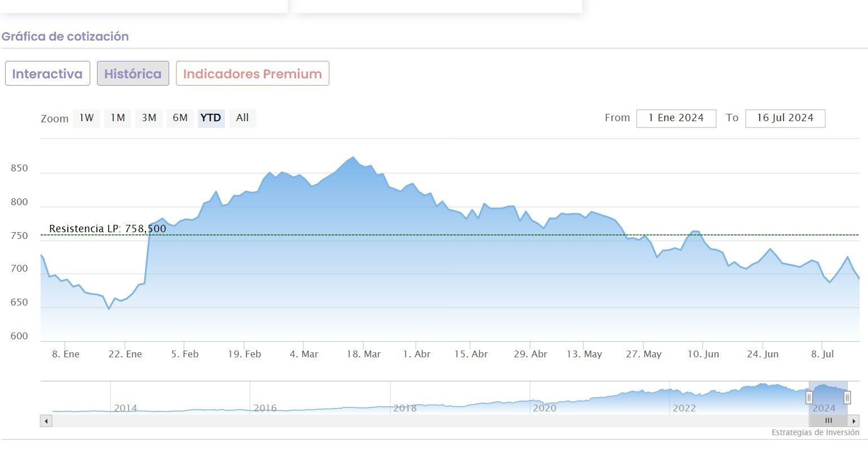
Task: Set zoom range to 1W
Action: click(86, 118)
